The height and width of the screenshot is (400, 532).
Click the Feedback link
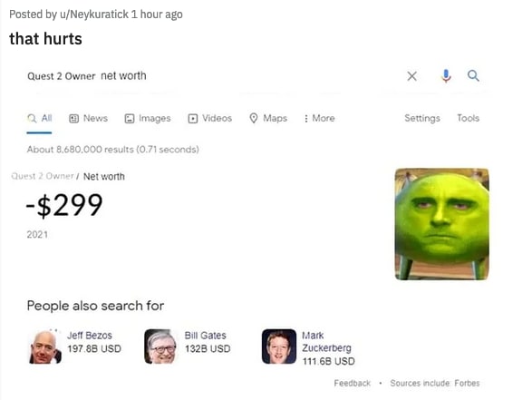pyautogui.click(x=353, y=383)
